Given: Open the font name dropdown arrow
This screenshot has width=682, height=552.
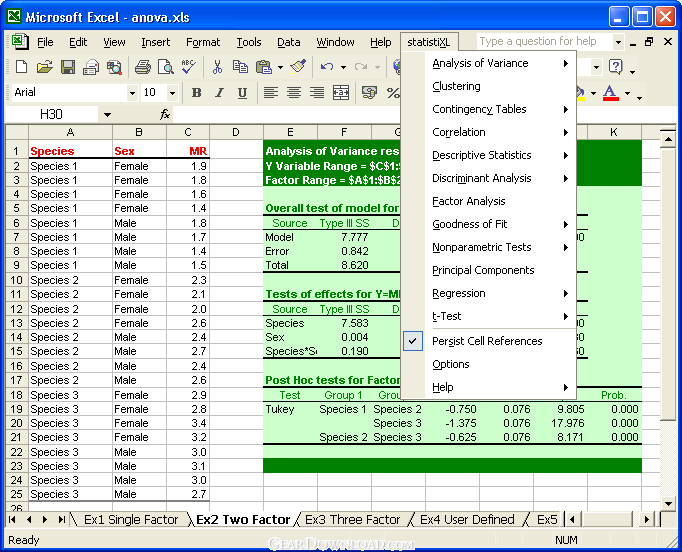Looking at the screenshot, I should point(132,93).
